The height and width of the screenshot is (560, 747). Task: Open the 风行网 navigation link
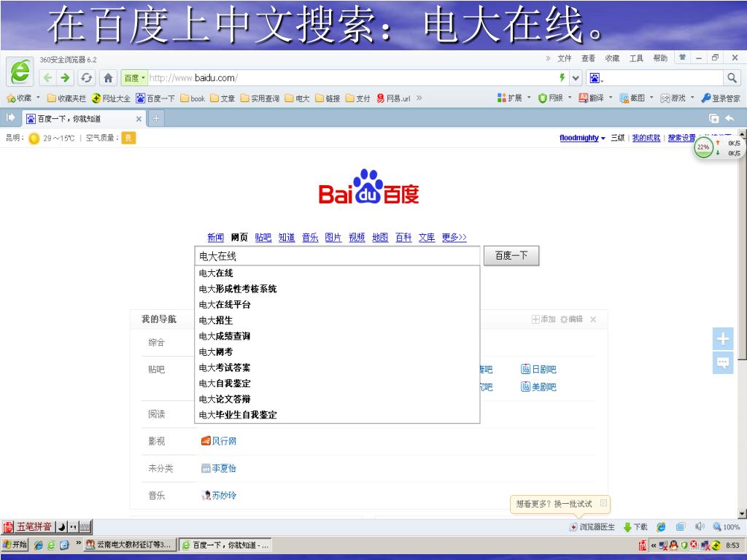(219, 441)
